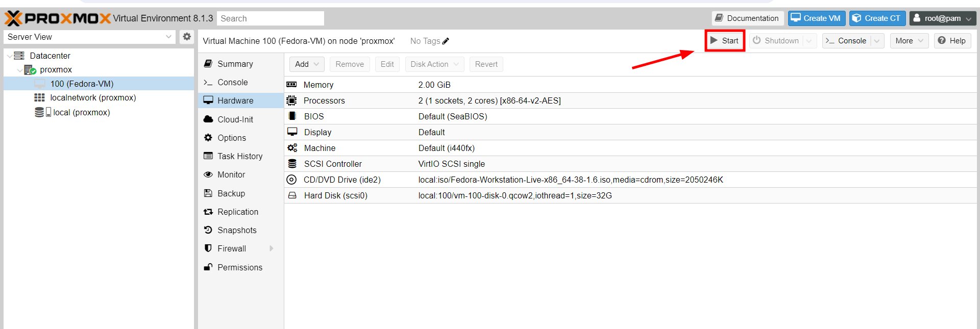Click the CD/DVD Drive disc icon
Screen dimensions: 980x329
[291, 180]
